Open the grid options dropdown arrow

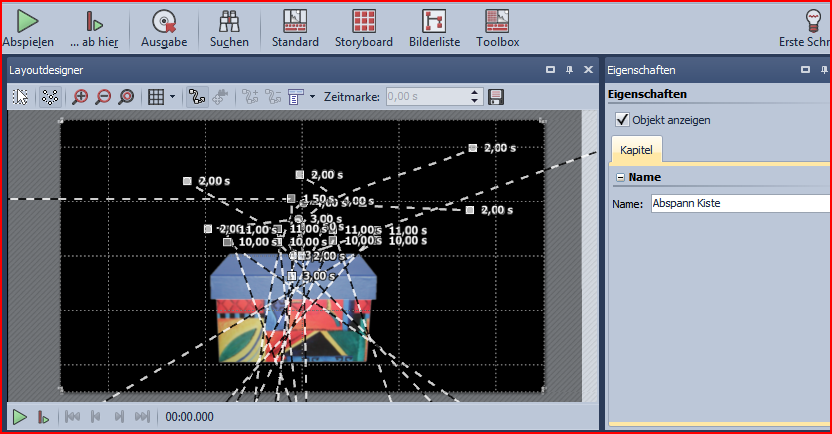173,97
